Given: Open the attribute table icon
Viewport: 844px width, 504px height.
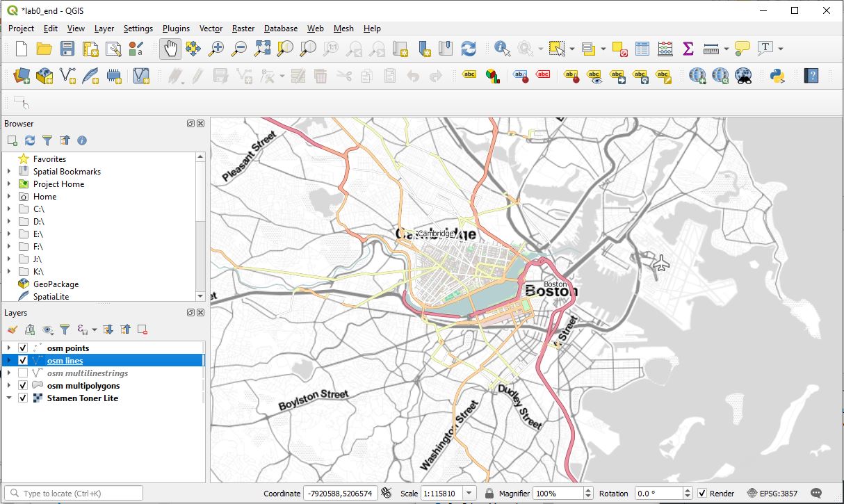Looking at the screenshot, I should coord(642,49).
